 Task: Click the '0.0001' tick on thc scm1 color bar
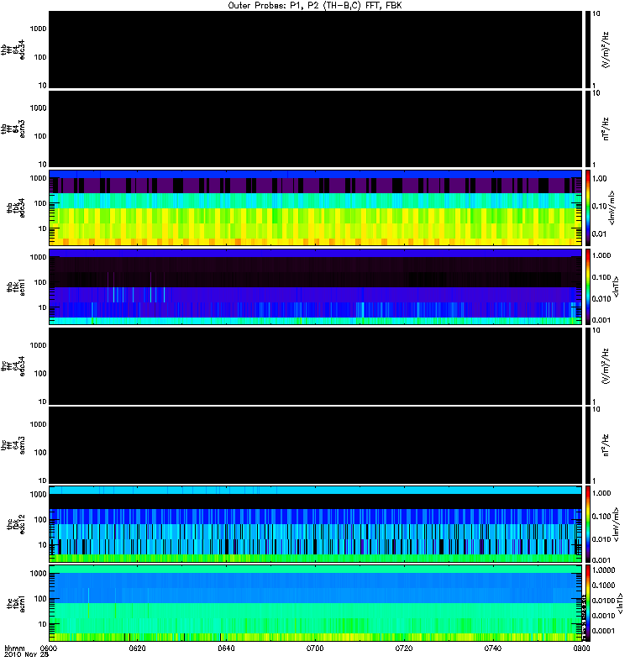pyautogui.click(x=603, y=631)
